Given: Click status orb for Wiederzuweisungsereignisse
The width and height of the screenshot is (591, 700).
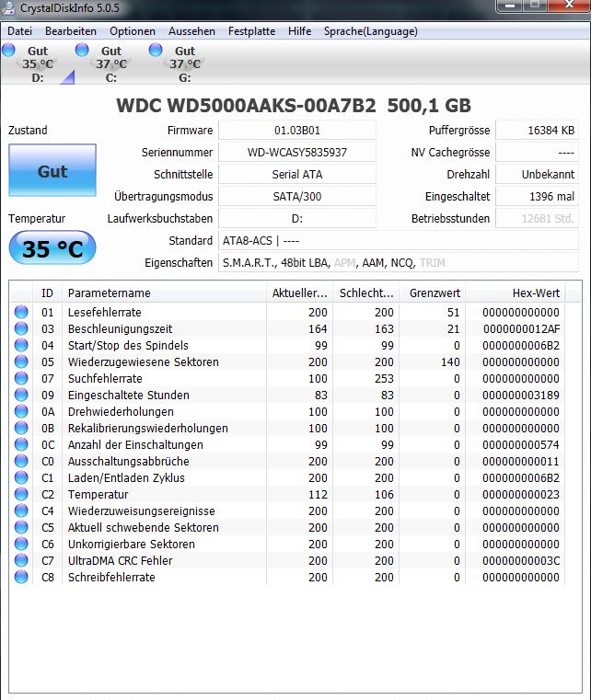Looking at the screenshot, I should pyautogui.click(x=21, y=511).
